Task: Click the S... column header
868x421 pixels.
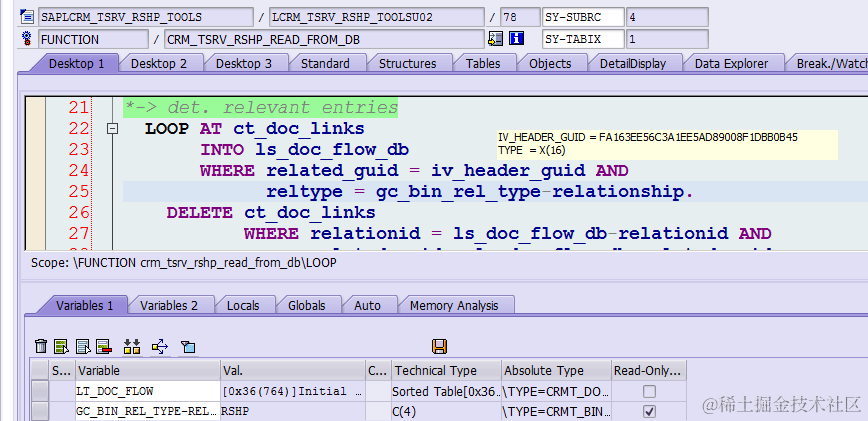Action: (62, 371)
